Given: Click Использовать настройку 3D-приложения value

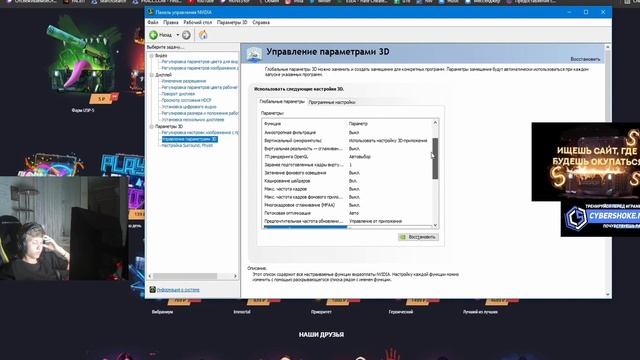Looking at the screenshot, I should [388, 140].
